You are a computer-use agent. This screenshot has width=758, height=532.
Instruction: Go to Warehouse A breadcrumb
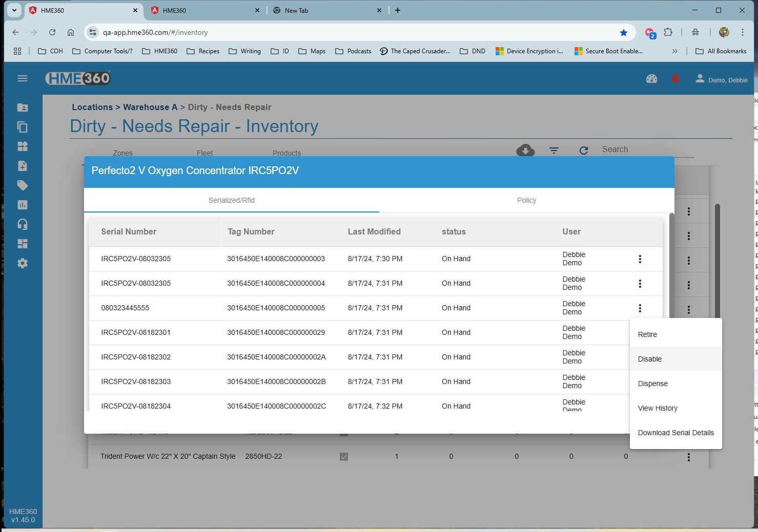150,107
